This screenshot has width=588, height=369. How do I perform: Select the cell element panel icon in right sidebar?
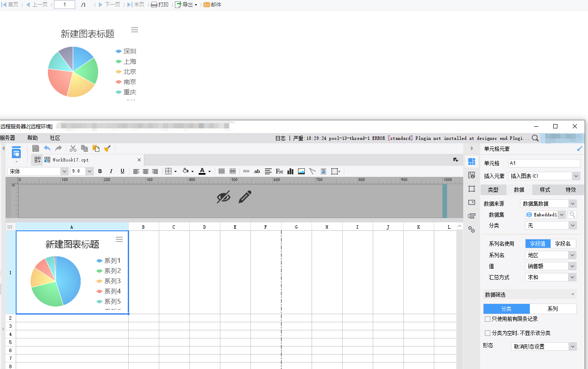click(472, 162)
